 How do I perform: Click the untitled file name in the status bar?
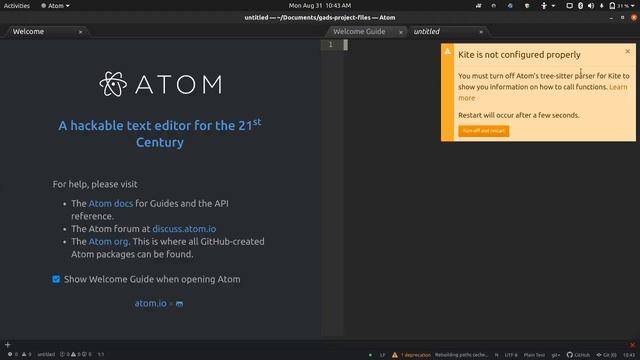click(46, 354)
